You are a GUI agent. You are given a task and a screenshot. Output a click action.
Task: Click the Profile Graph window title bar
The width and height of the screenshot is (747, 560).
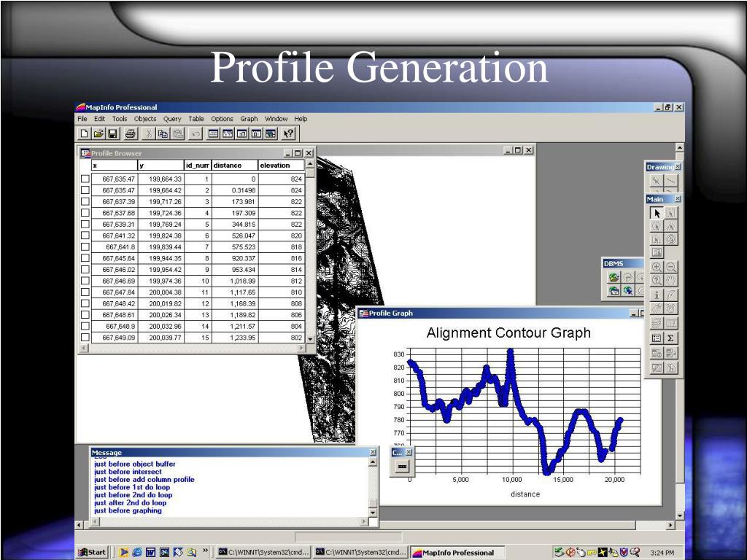point(500,313)
